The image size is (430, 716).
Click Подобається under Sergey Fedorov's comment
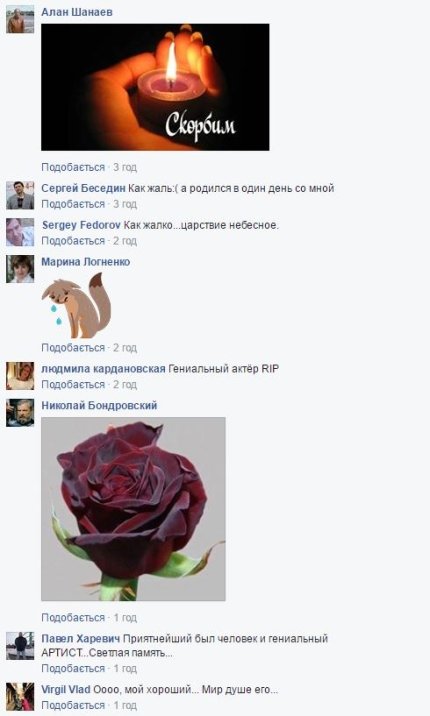click(x=73, y=241)
